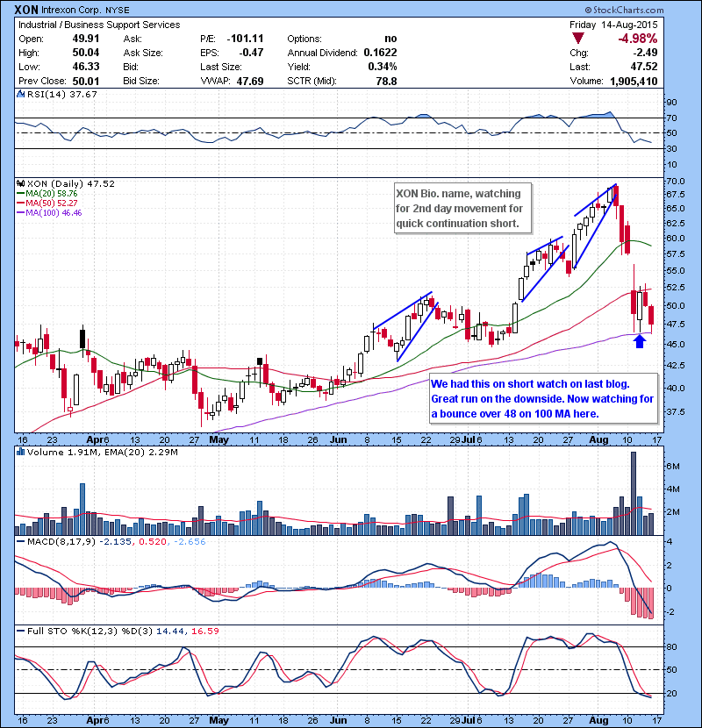
Task: Click the MA(50) 52.27 legend text
Action: pos(52,203)
